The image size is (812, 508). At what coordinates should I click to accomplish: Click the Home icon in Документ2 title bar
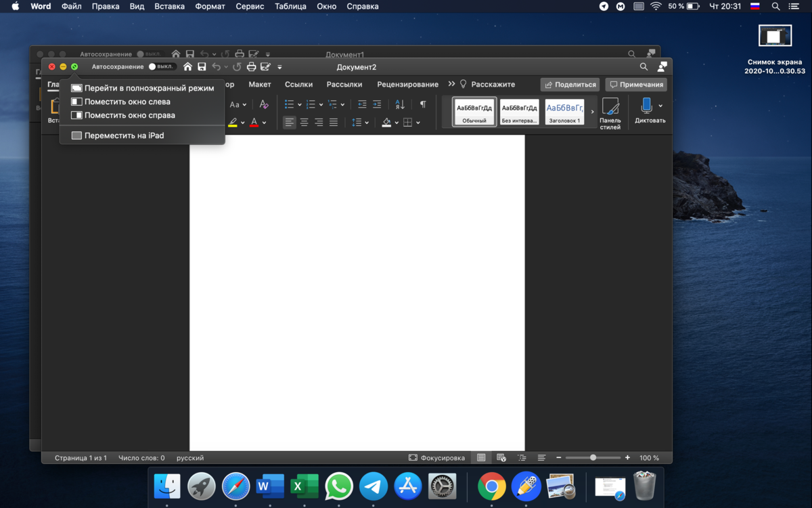coord(187,67)
